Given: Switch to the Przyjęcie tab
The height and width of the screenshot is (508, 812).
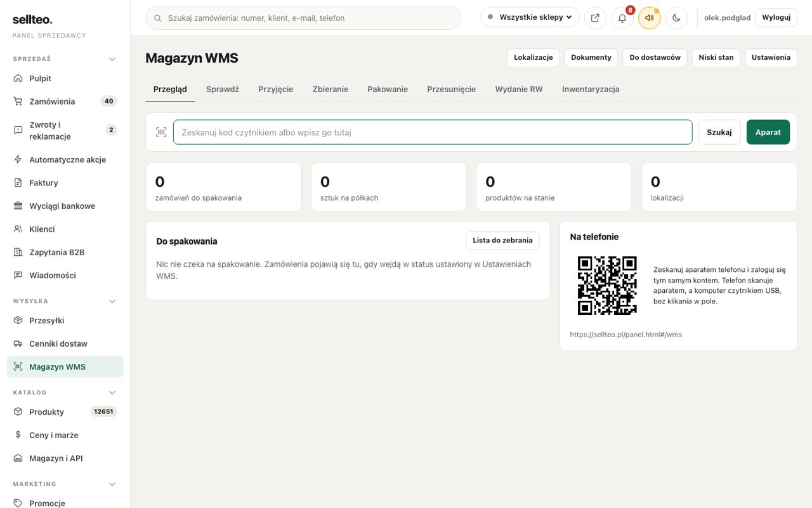Looking at the screenshot, I should tap(276, 90).
